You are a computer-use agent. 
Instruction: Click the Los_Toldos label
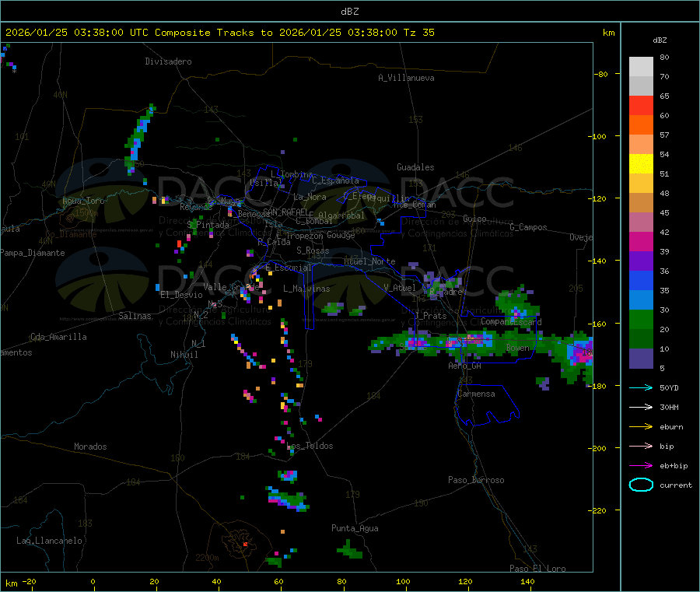click(x=310, y=446)
